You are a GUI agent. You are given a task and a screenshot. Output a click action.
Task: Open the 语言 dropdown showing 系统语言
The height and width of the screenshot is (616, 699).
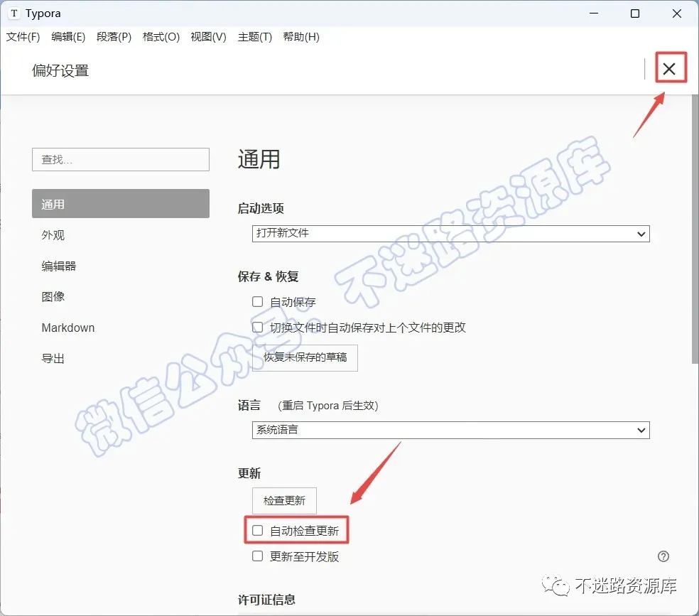[x=450, y=430]
